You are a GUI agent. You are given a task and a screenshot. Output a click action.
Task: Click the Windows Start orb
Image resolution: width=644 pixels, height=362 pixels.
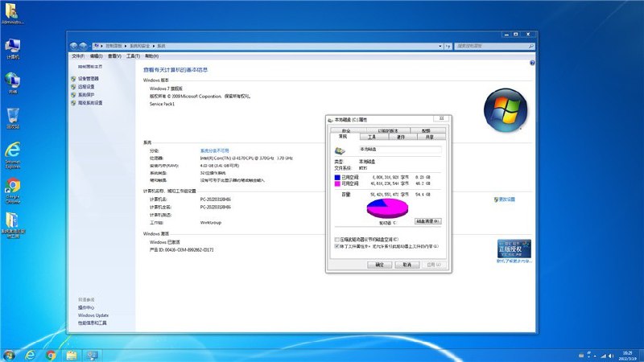point(10,354)
